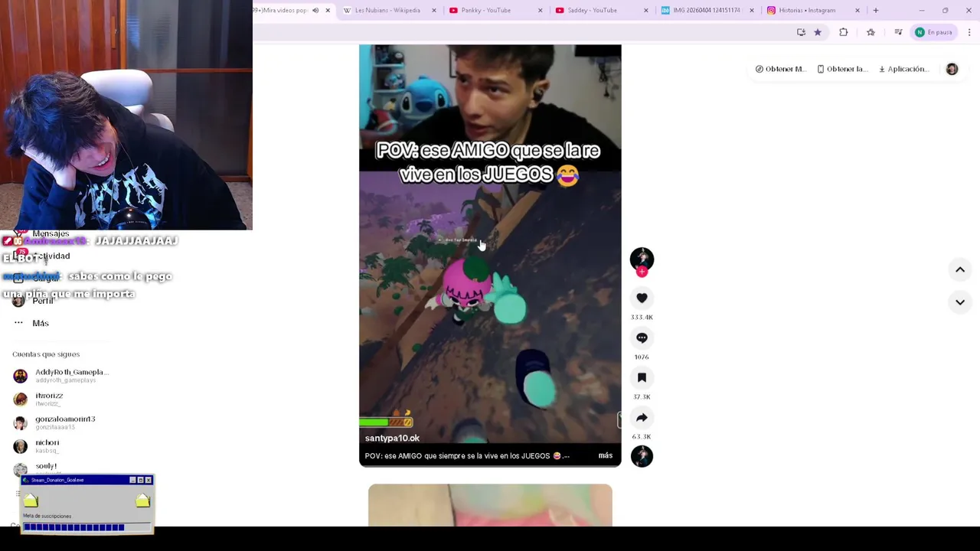Viewport: 980px width, 551px height.
Task: Open the media control playlist icon
Action: point(898,32)
